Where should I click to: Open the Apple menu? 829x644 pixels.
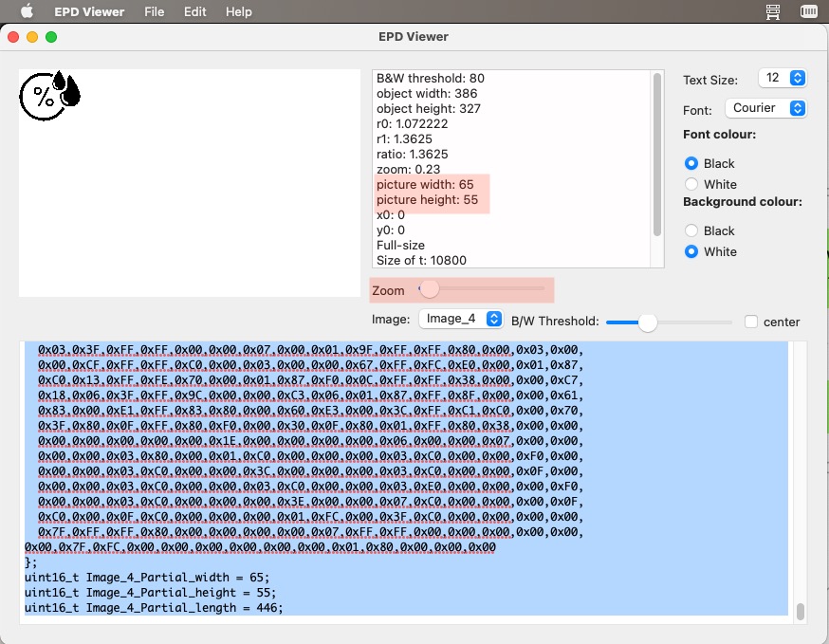27,11
